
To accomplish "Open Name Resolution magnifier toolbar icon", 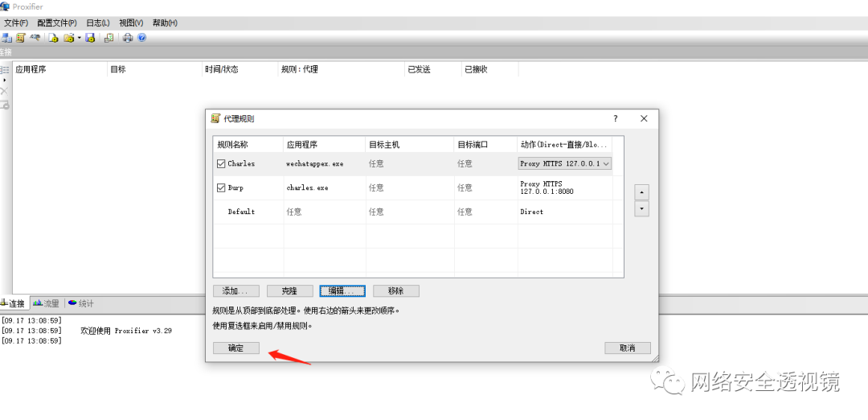I will click(x=35, y=38).
